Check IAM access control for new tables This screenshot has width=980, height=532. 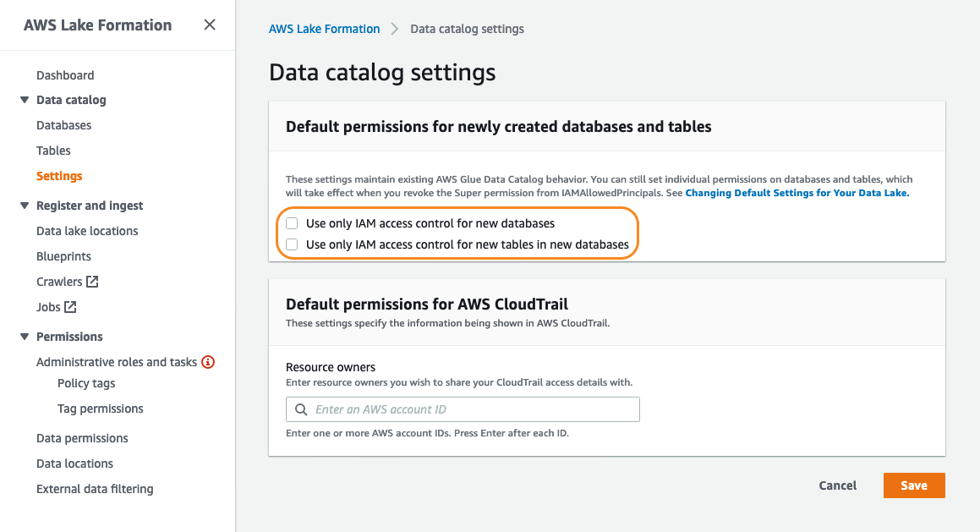click(292, 244)
